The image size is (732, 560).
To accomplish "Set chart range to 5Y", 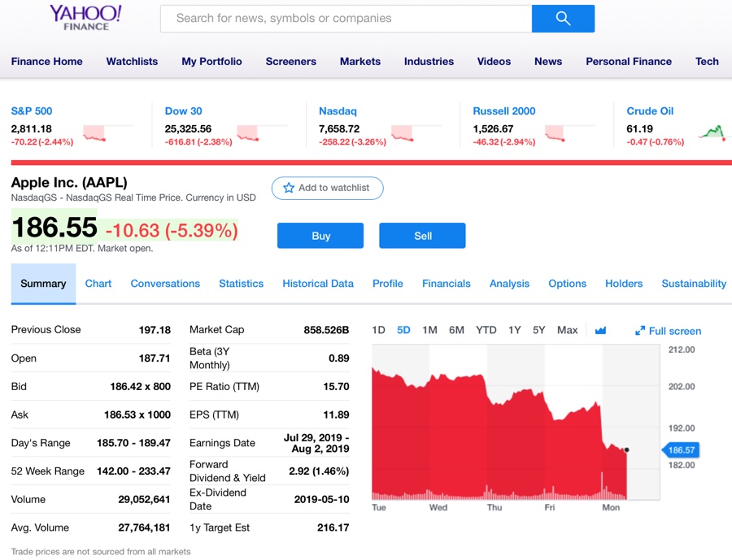I will coord(538,331).
